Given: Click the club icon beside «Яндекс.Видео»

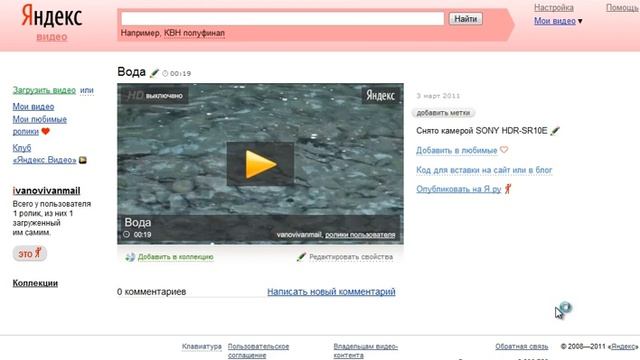Looking at the screenshot, I should tap(83, 160).
